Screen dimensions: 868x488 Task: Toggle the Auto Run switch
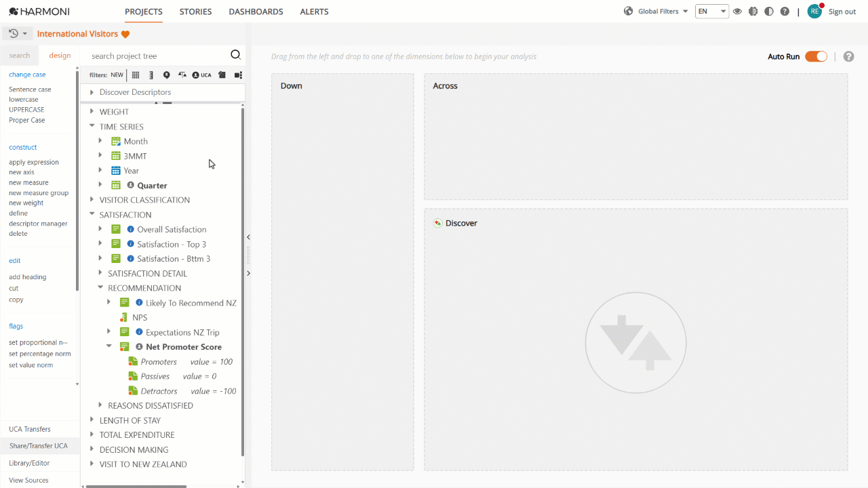816,56
